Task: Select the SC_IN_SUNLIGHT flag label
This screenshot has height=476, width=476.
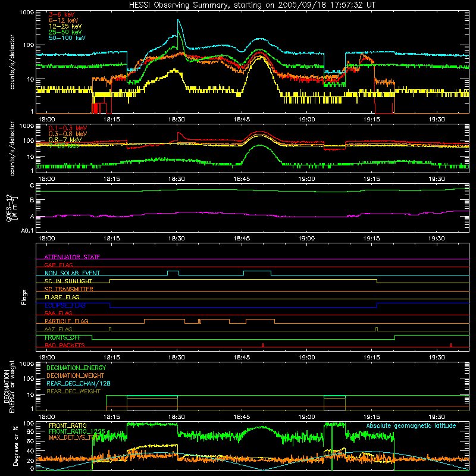Action: 68,281
